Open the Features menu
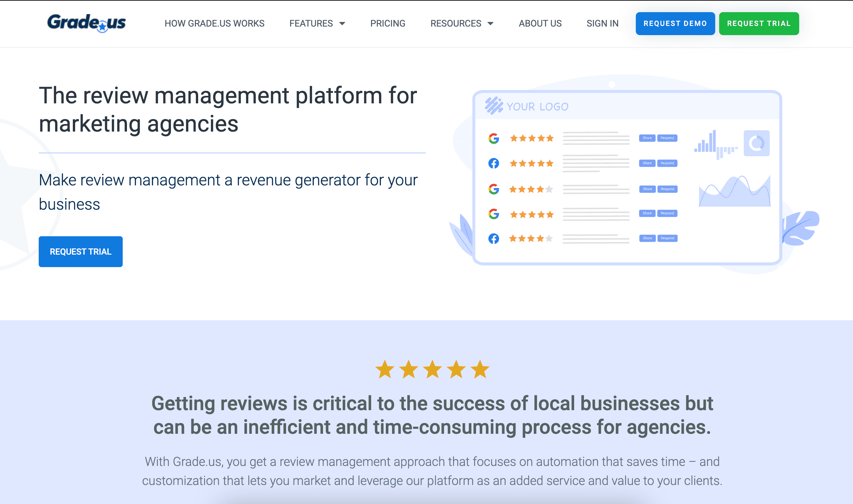 point(311,23)
